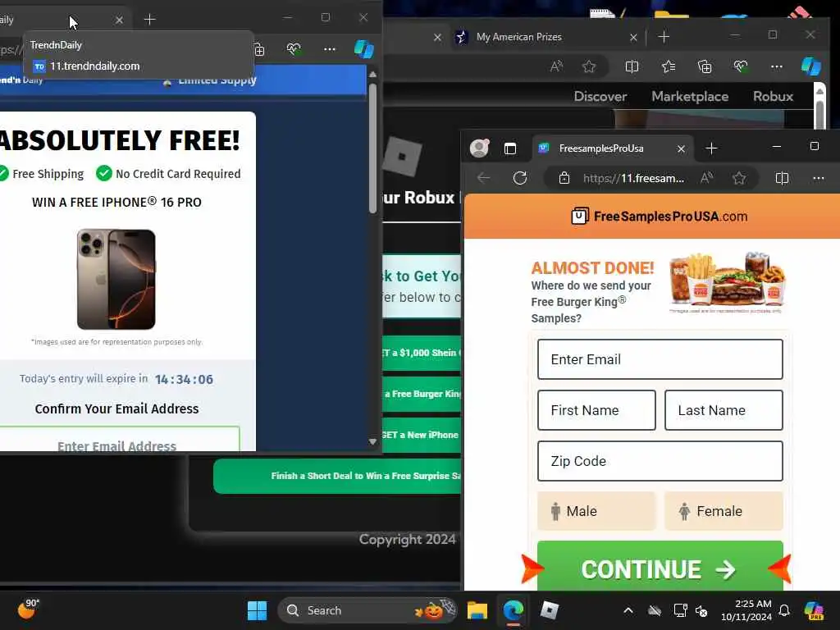Select Male gender option

(x=596, y=511)
